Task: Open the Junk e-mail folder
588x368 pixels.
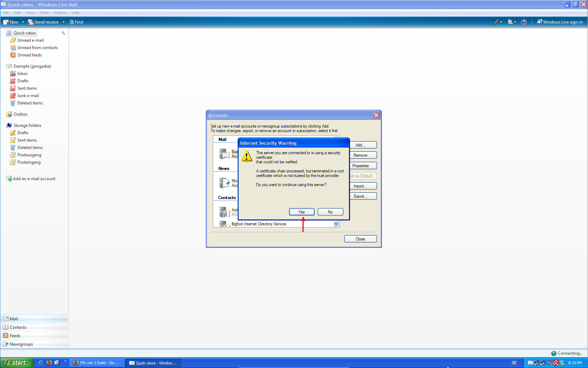Action: 28,96
